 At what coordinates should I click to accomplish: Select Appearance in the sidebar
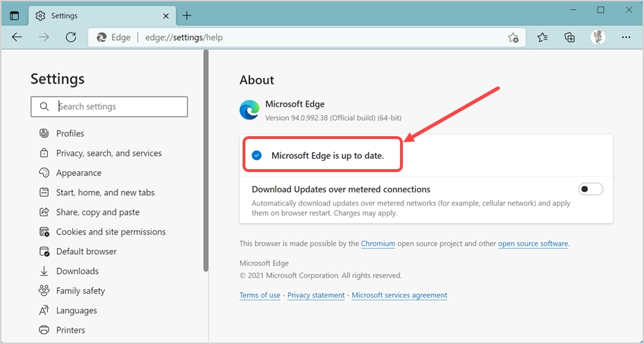pyautogui.click(x=78, y=173)
